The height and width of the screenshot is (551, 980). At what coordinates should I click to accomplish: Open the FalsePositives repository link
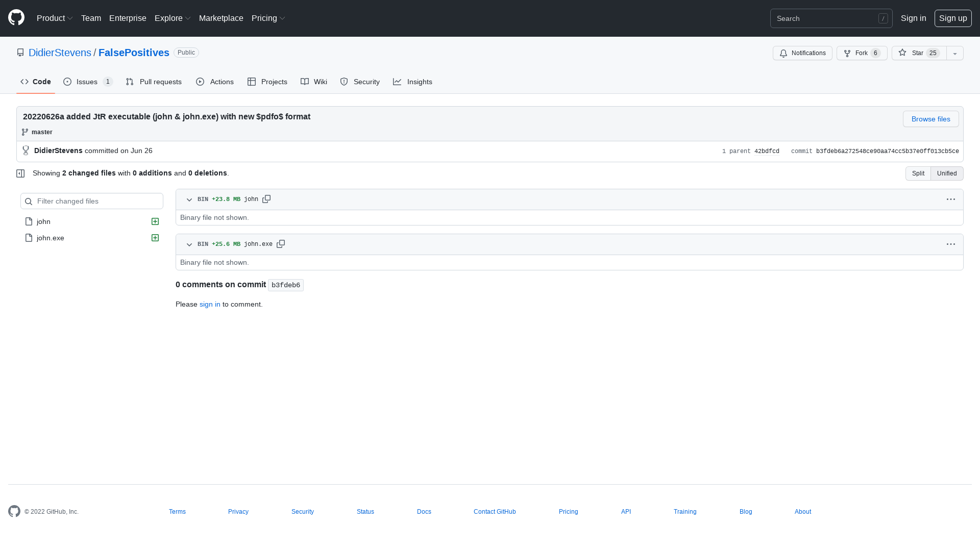pyautogui.click(x=134, y=53)
